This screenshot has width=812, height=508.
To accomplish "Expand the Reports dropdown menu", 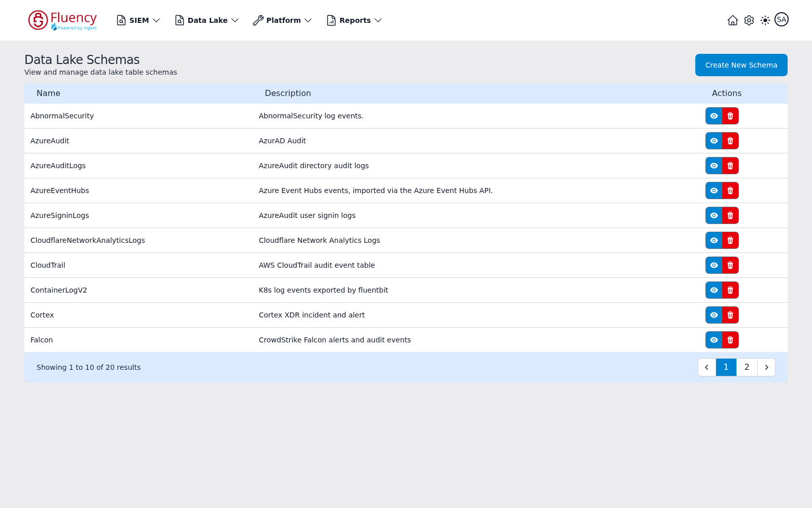I will (354, 20).
